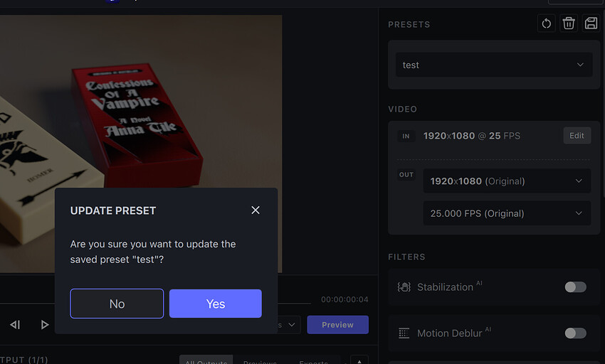605x364 pixels.
Task: Close the Update Preset dialog
Action: (x=256, y=210)
